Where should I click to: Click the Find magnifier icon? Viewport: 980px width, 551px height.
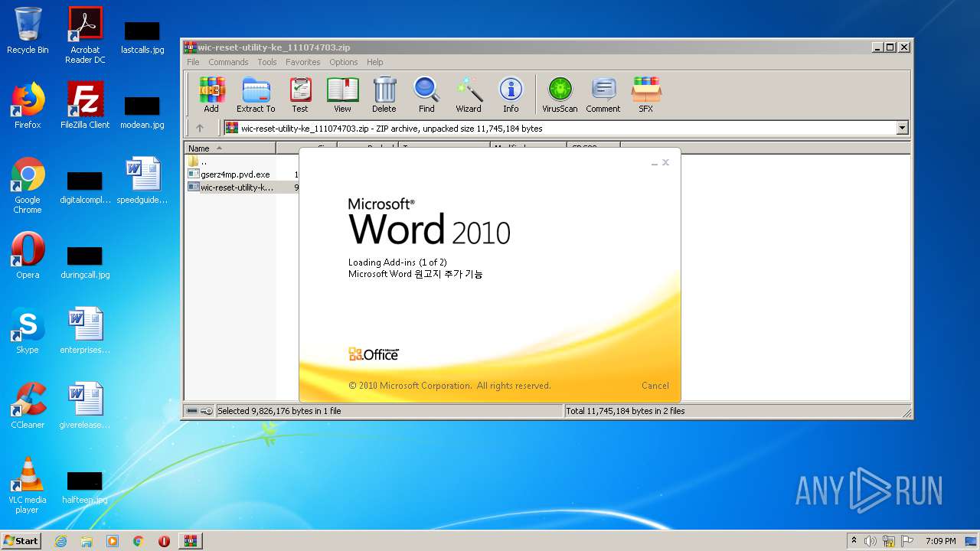[426, 95]
